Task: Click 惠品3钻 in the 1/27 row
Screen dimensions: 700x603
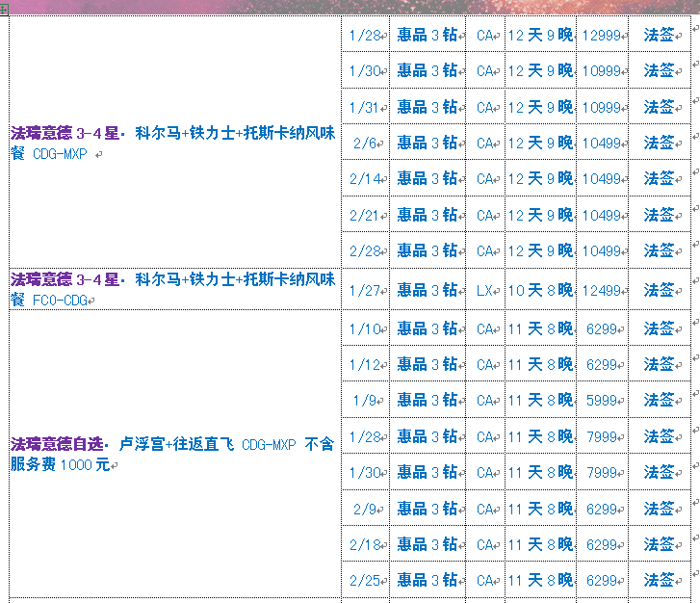Action: coord(428,291)
